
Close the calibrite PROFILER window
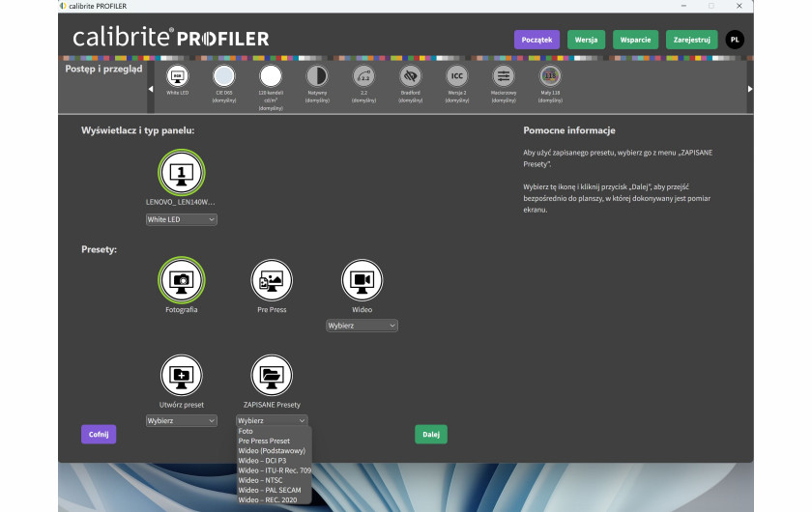click(x=739, y=6)
